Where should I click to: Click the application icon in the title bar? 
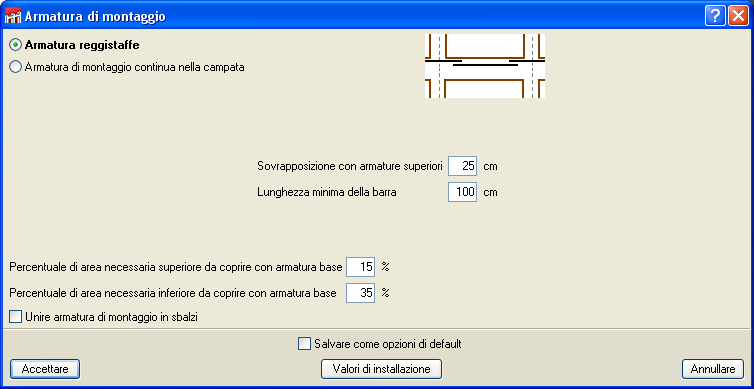[x=13, y=17]
